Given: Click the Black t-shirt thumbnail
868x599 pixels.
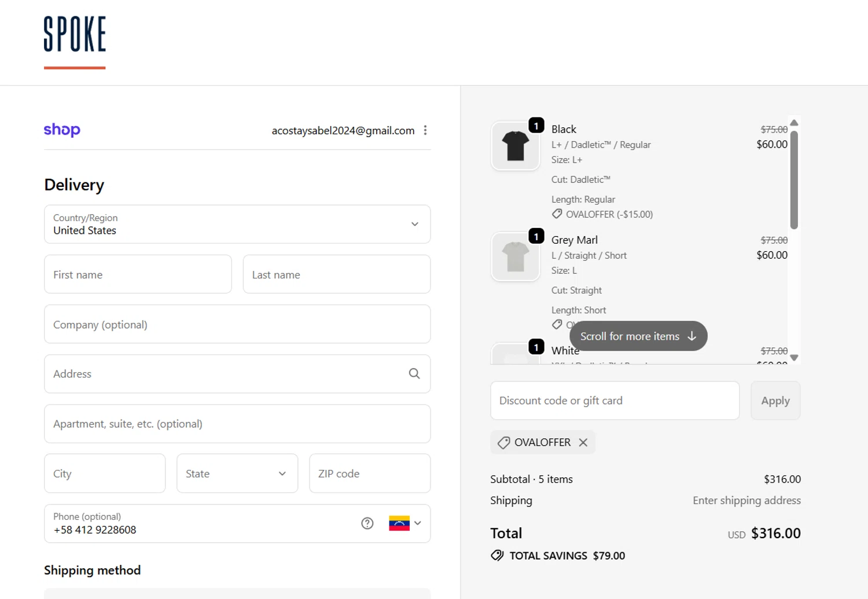Looking at the screenshot, I should coord(516,146).
